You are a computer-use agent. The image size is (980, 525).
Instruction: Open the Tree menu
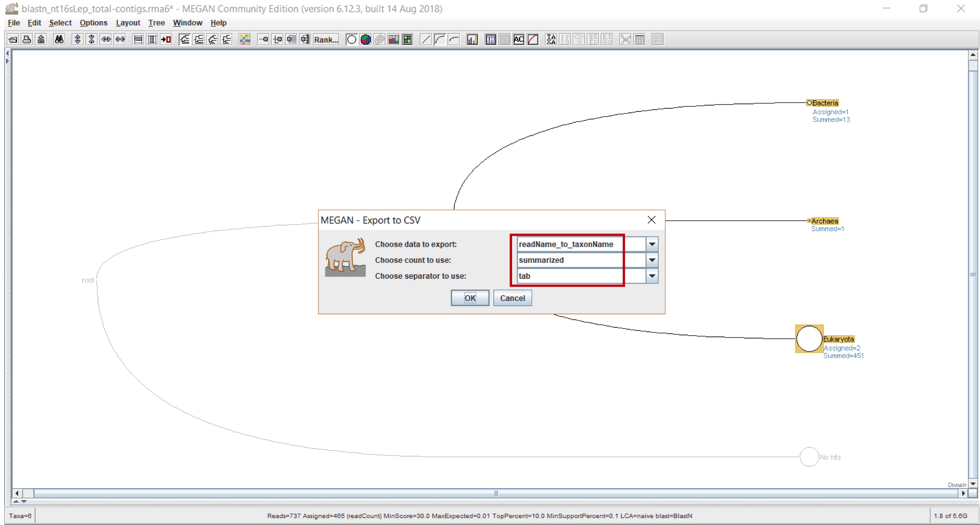click(x=156, y=23)
